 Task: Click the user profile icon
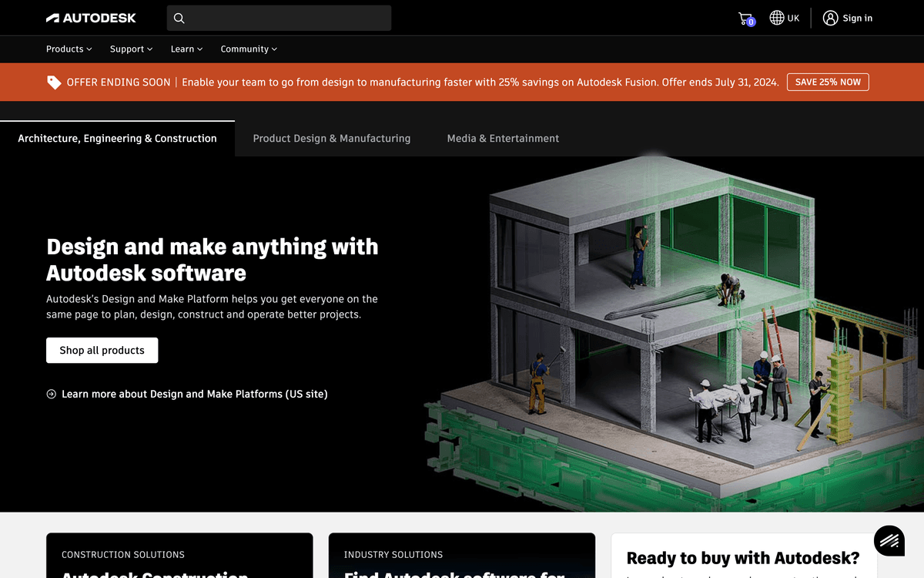click(830, 18)
